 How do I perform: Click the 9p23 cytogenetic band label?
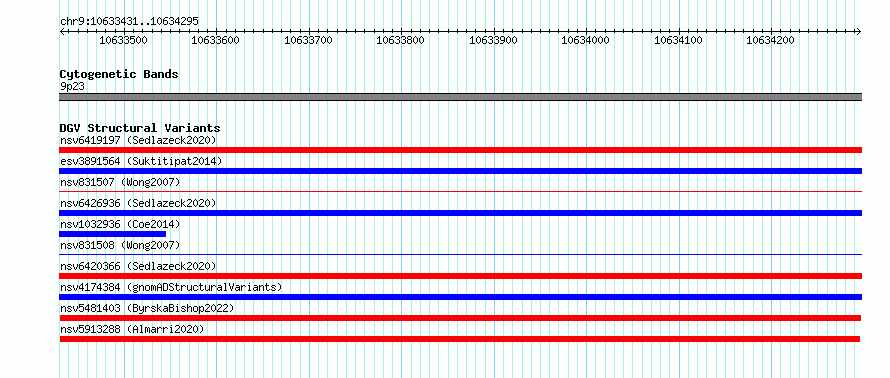point(72,87)
